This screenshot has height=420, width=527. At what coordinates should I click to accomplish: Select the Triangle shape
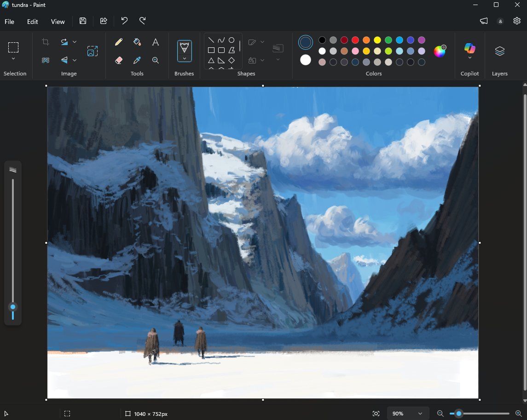pyautogui.click(x=211, y=60)
